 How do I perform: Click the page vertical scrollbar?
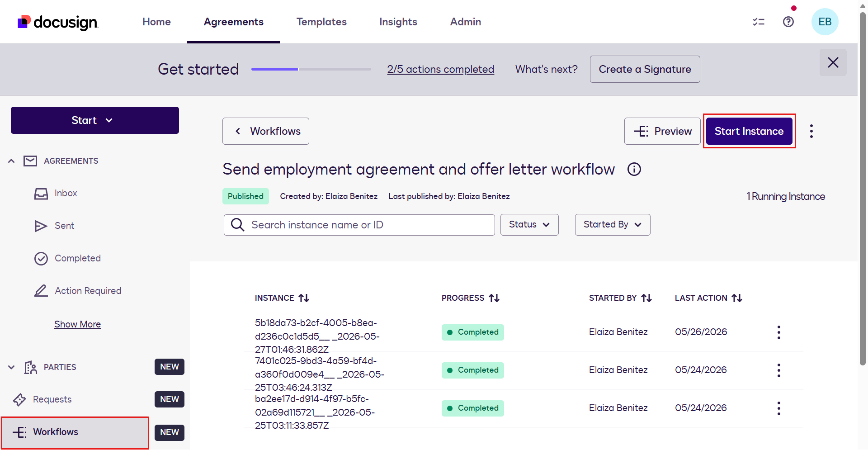tap(863, 189)
